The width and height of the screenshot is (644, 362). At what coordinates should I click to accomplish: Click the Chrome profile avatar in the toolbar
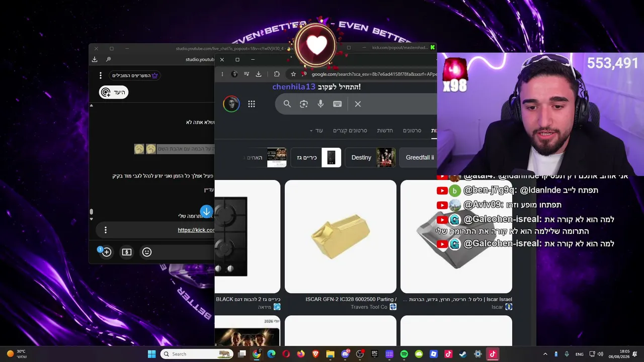point(234,74)
